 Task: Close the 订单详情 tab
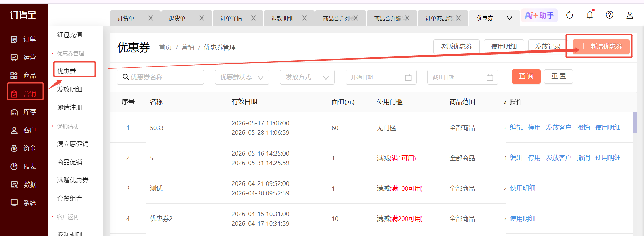(x=253, y=18)
